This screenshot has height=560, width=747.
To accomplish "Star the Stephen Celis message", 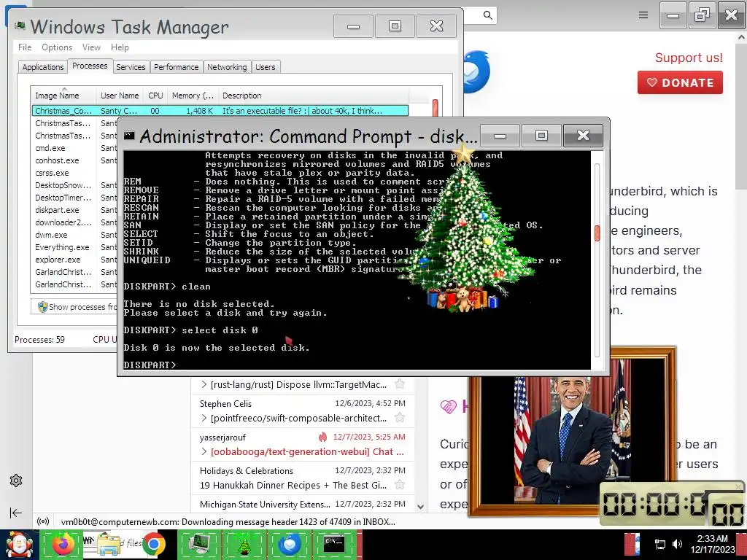I will point(400,418).
